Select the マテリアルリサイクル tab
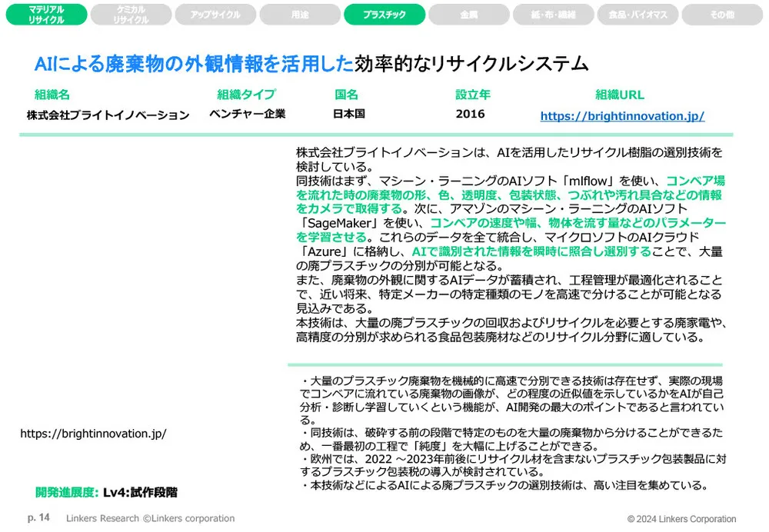This screenshot has width=769, height=532. click(45, 15)
